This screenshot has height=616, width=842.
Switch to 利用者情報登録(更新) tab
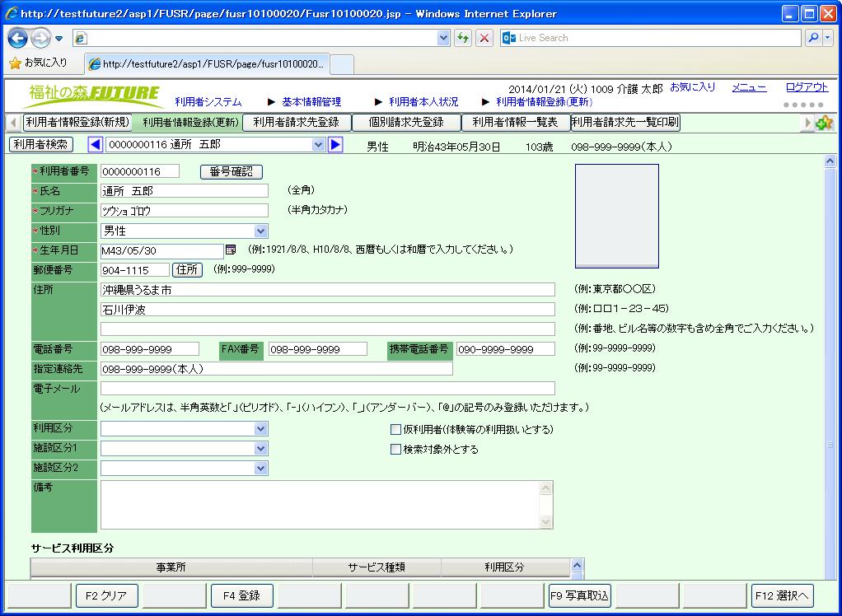point(190,123)
